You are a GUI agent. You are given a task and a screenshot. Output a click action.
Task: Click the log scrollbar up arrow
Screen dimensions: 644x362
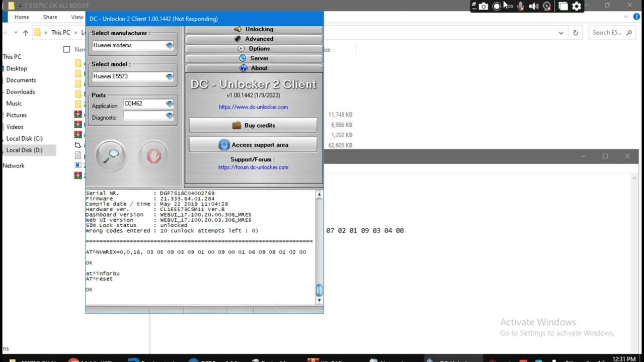pyautogui.click(x=319, y=194)
